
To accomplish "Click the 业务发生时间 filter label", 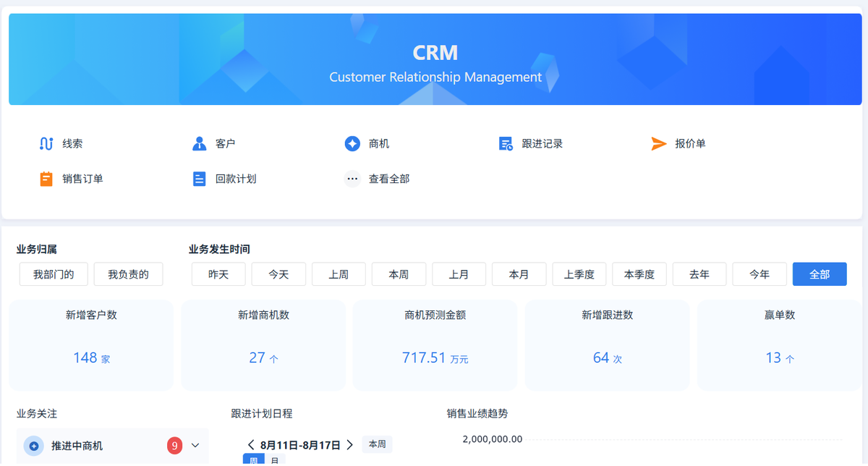I will coord(219,250).
